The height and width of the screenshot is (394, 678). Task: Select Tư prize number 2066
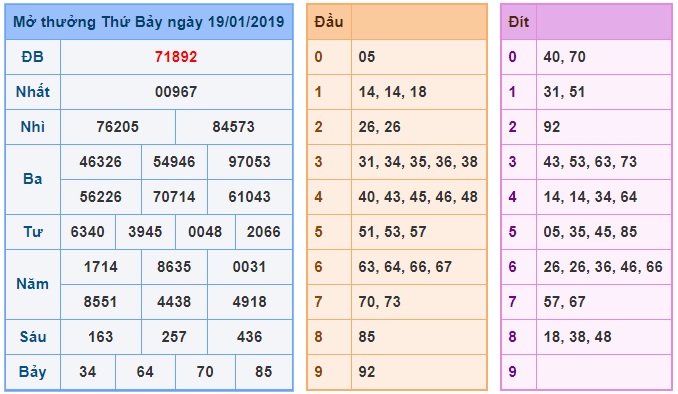[x=264, y=232]
